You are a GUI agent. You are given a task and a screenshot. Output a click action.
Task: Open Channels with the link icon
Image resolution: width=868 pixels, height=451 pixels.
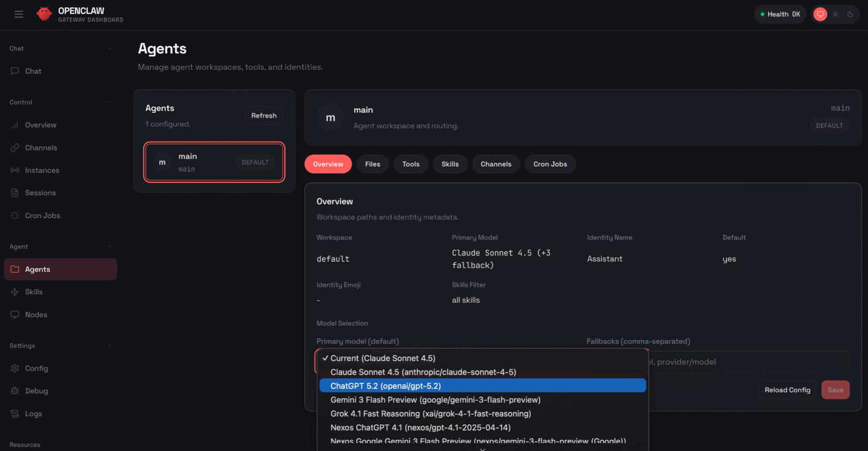tap(15, 148)
